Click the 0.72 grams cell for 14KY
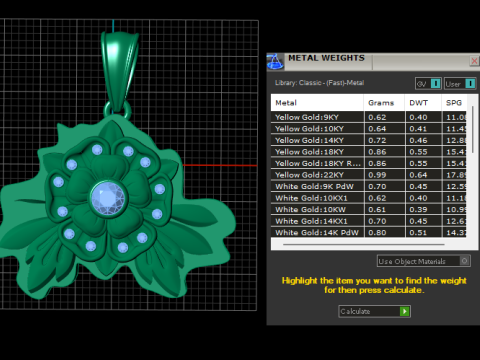Screen dimensions: 480x360 click(x=384, y=140)
